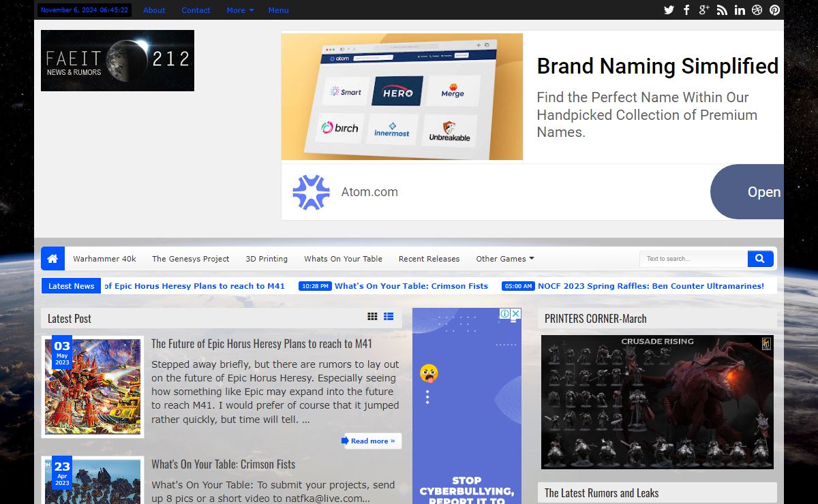
Task: Click the 03 May 2023 date badge
Action: click(62, 353)
